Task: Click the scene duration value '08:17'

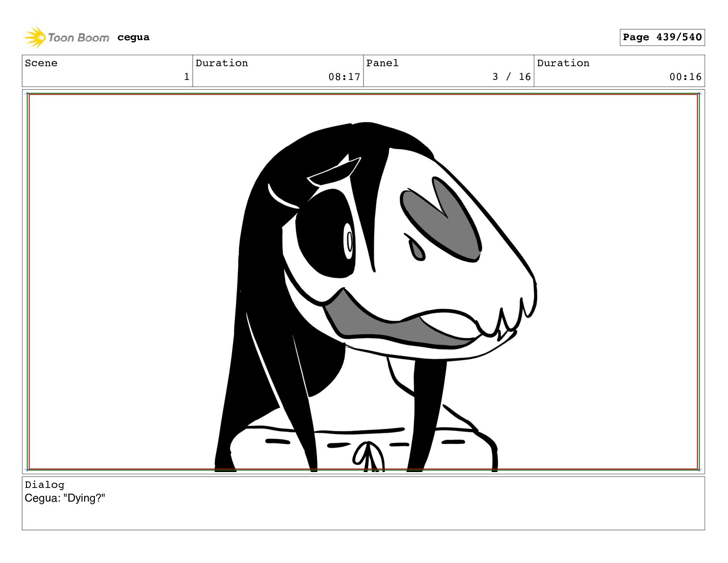Action: [x=344, y=77]
